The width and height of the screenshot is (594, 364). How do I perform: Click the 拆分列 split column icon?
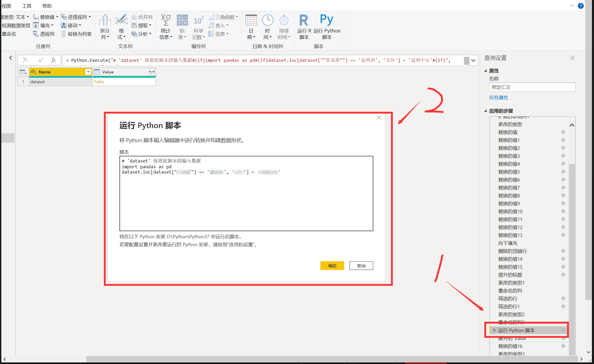(105, 21)
